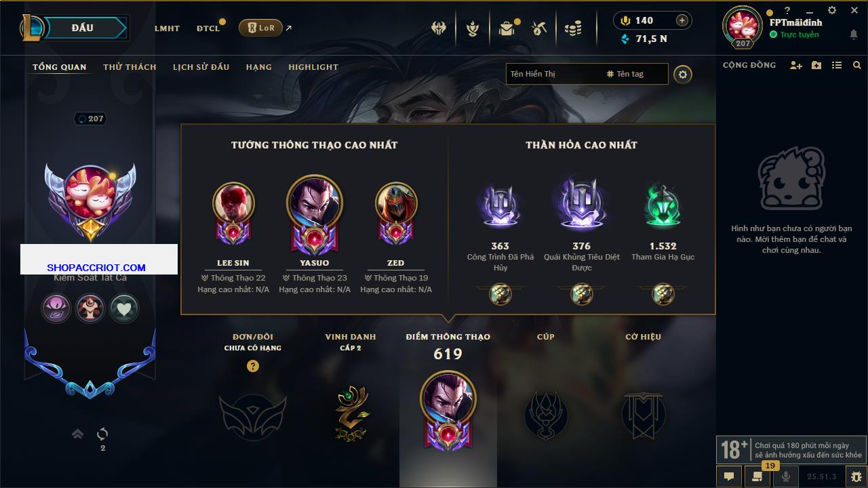Switch to the LỊCH SỬ ĐẤU tab

click(x=201, y=67)
